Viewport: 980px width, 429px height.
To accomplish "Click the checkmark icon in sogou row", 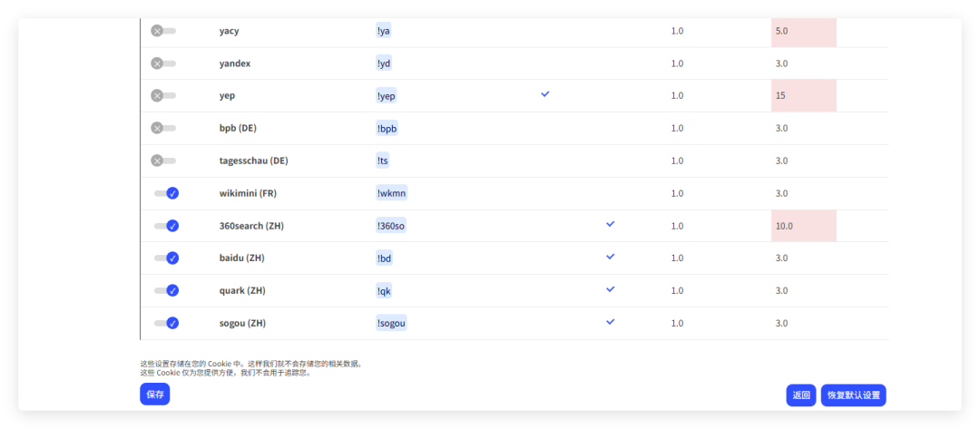I will [610, 322].
